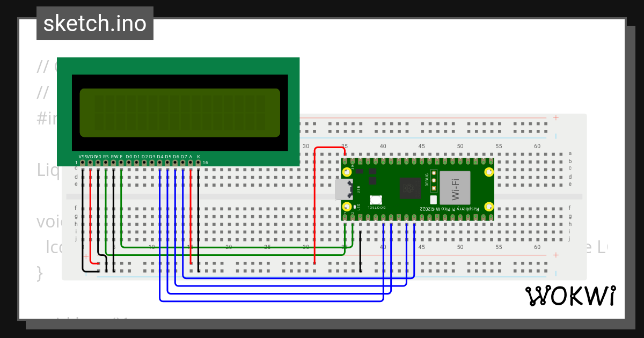Click the Raspberry Pi chip on the board
The width and height of the screenshot is (644, 338).
click(x=409, y=189)
